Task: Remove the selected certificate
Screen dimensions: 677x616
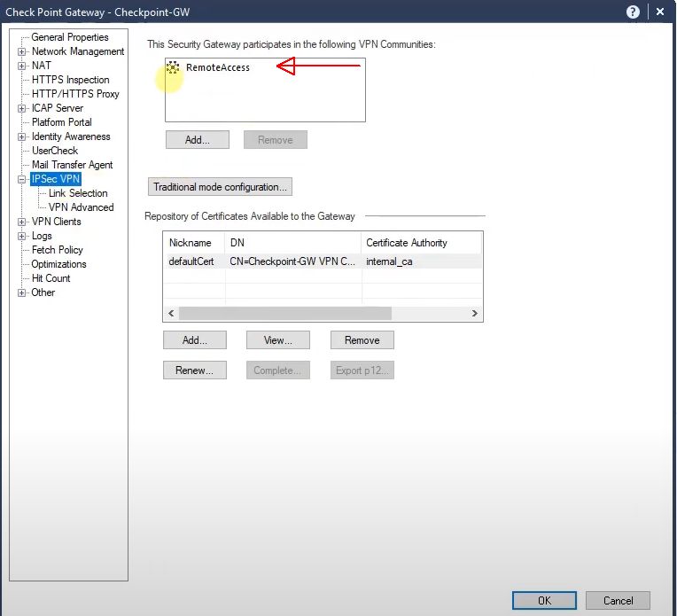Action: click(x=362, y=340)
